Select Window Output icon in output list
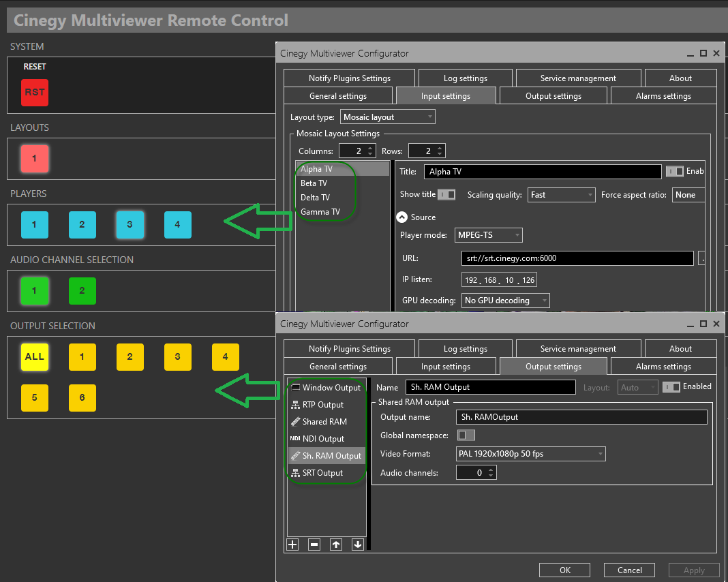Screen dimensions: 728x582 coord(295,388)
